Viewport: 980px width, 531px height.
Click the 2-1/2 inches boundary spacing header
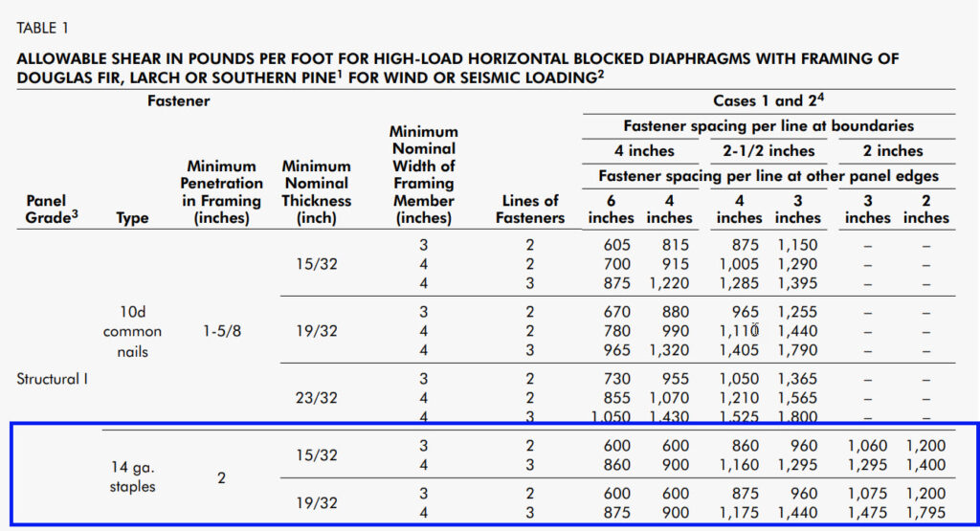[x=768, y=151]
